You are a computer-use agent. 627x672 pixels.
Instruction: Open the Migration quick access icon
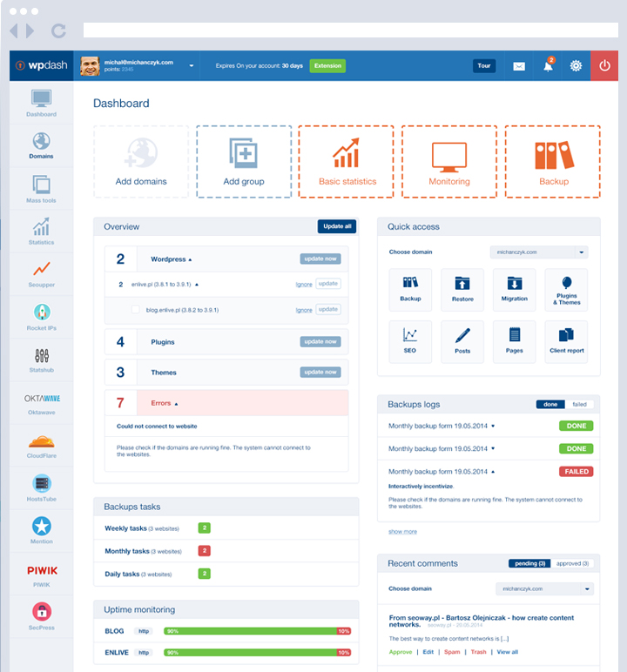point(515,289)
